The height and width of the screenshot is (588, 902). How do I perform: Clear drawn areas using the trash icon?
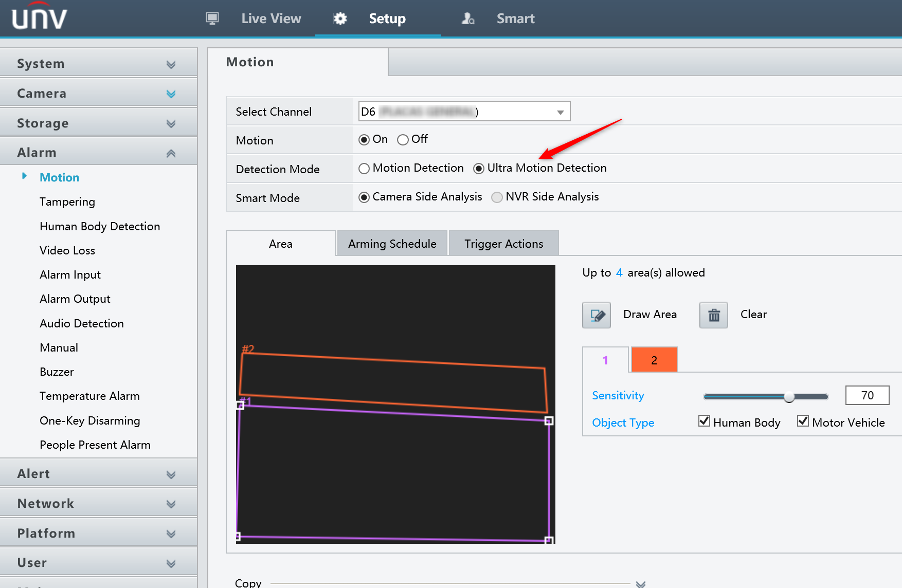point(713,315)
